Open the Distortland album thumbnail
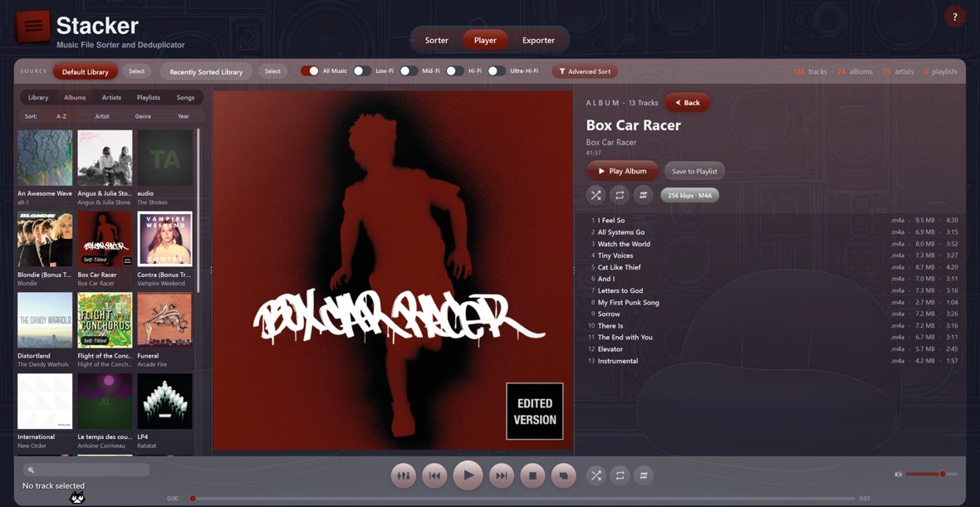Viewport: 980px width, 507px height. pos(45,319)
